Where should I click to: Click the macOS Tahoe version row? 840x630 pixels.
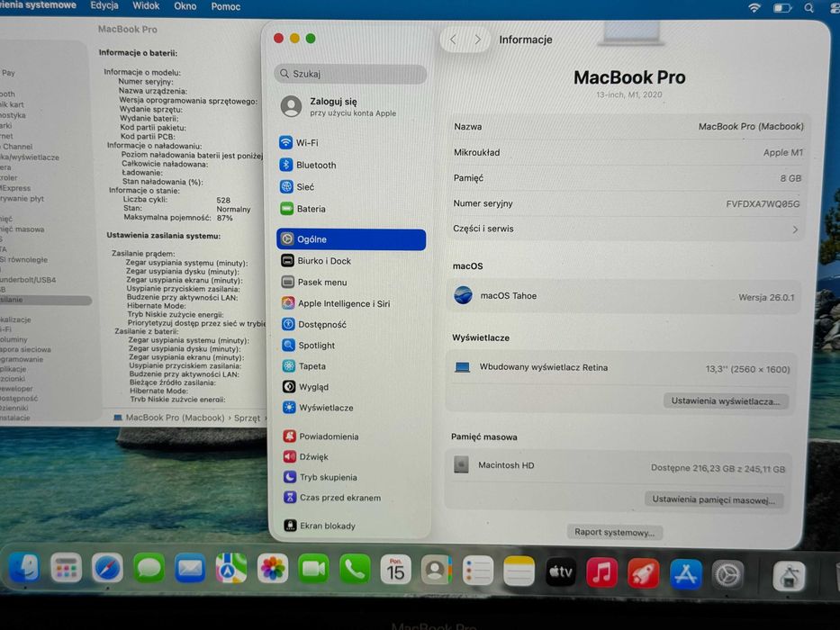click(x=624, y=296)
